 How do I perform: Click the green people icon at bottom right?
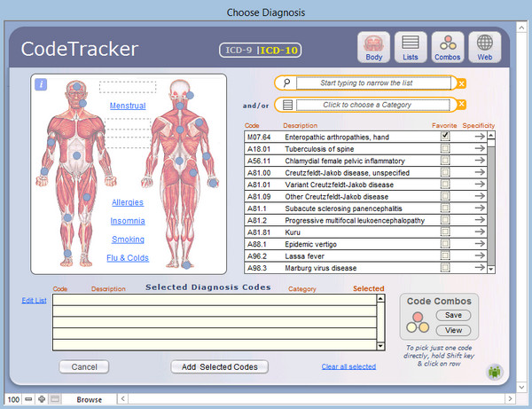495,372
